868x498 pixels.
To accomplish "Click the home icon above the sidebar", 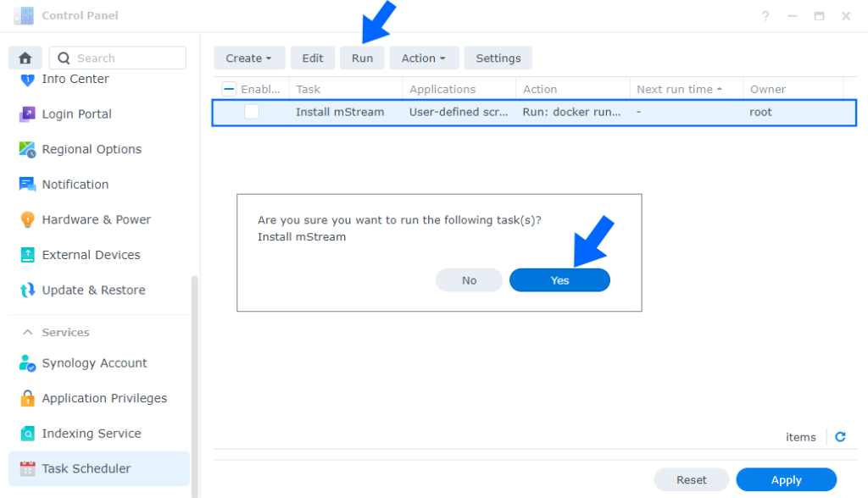I will click(x=25, y=57).
